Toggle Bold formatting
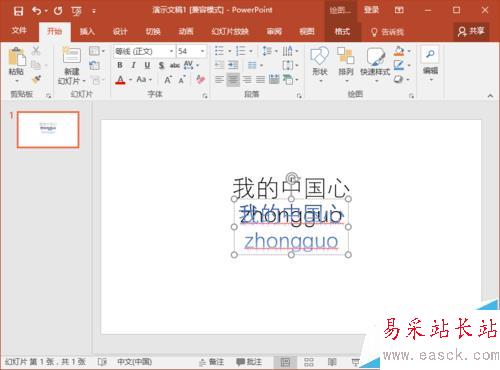This screenshot has height=370, width=500. [120, 65]
